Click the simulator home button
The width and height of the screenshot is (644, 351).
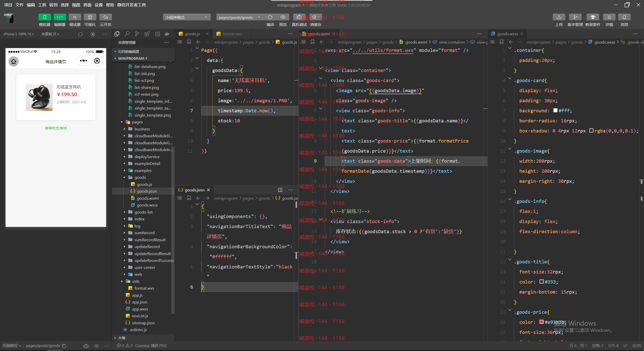click(14, 61)
